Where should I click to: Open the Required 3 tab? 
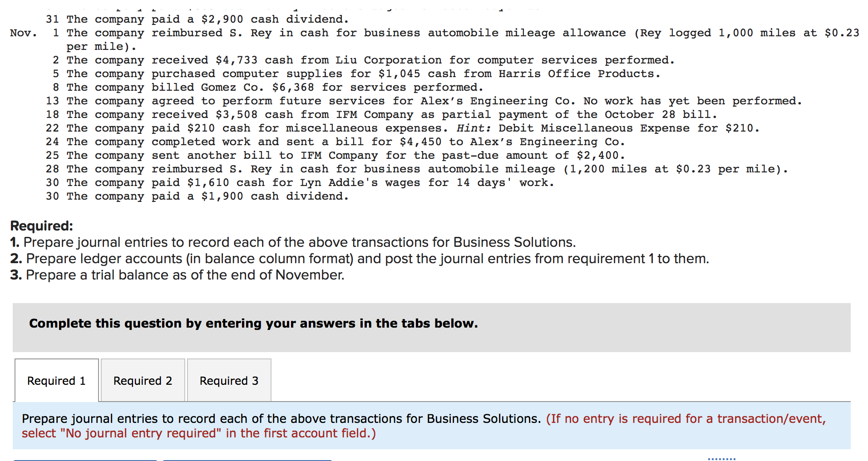click(229, 381)
